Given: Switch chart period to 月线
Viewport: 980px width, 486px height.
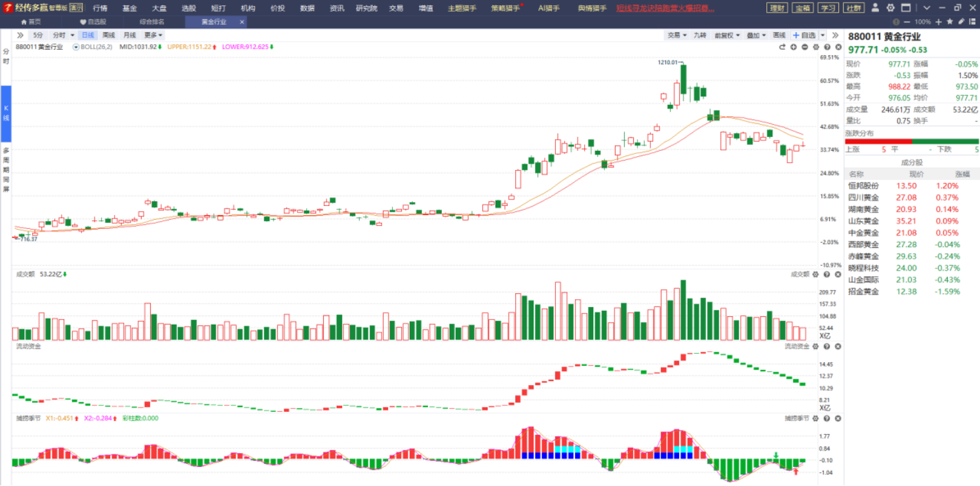Looking at the screenshot, I should (130, 35).
